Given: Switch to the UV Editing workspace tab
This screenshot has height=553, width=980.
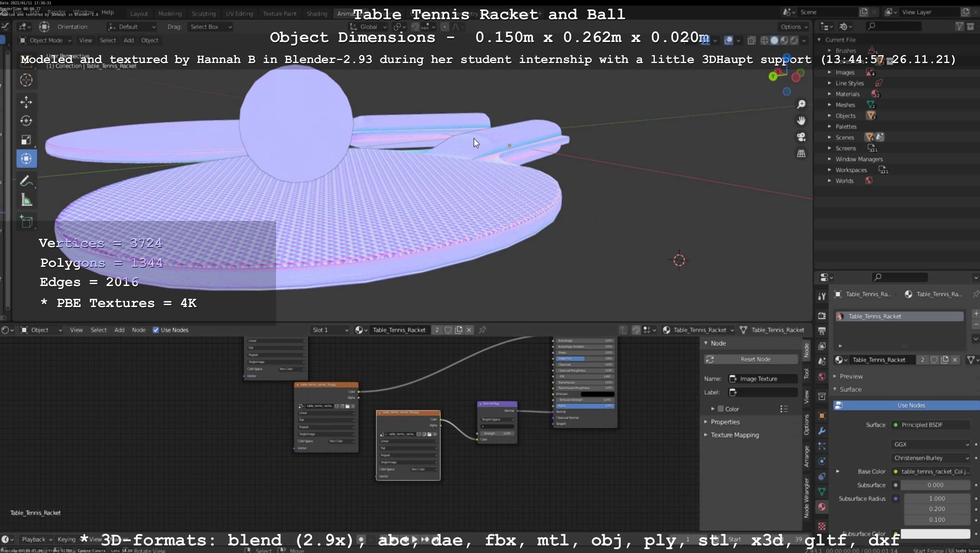Looking at the screenshot, I should [x=239, y=14].
